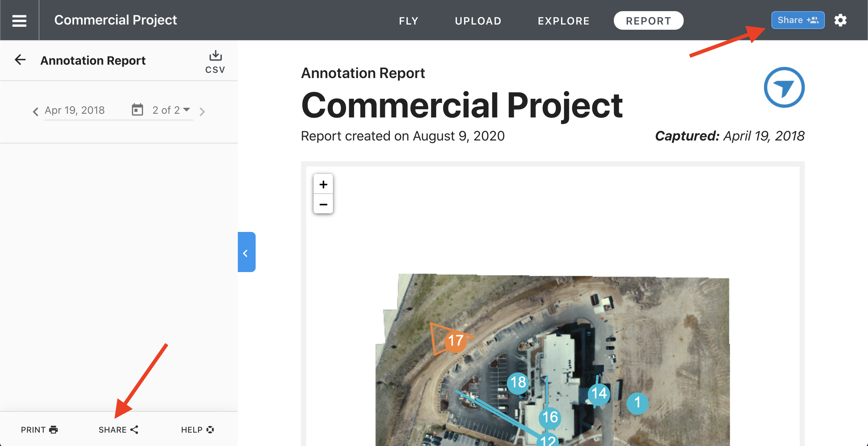The image size is (868, 446).
Task: Click the large Commercial Project report heading
Action: click(462, 106)
